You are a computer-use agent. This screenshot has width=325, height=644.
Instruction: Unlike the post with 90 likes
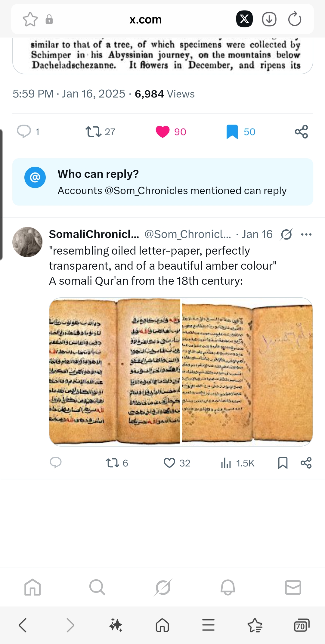tap(163, 132)
